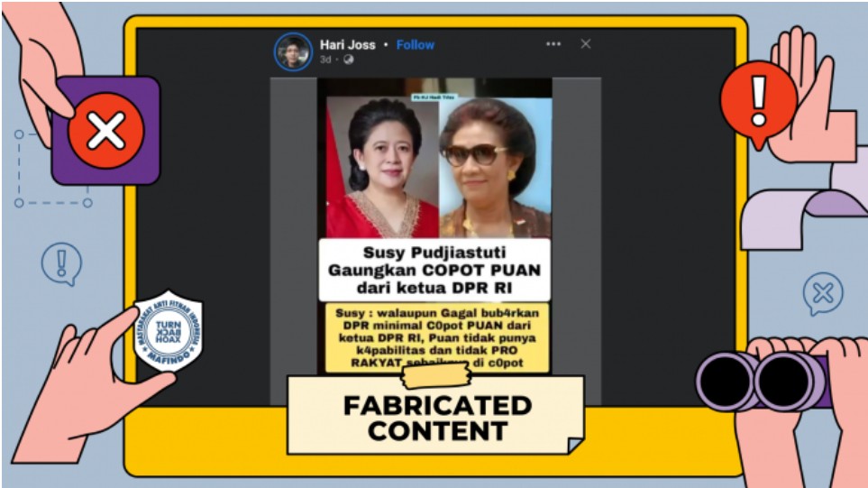Open the three-dot post options menu
This screenshot has width=868, height=488.
tap(553, 44)
